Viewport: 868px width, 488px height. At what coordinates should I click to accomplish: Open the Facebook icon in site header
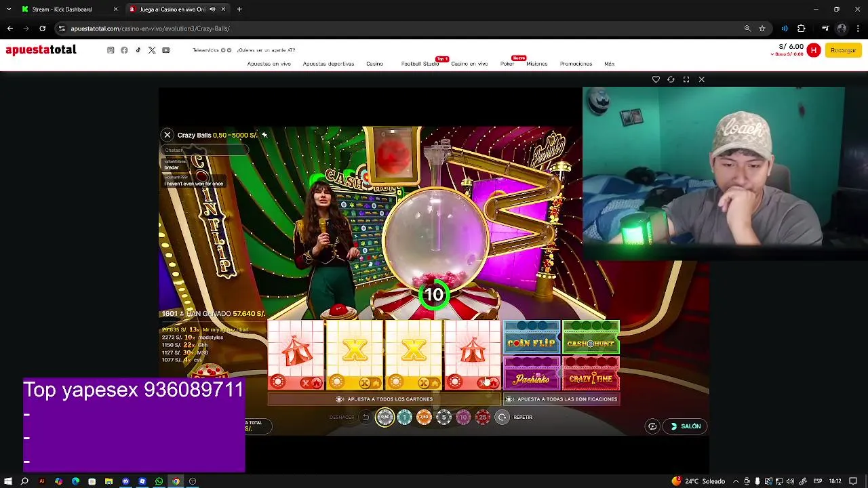(x=124, y=50)
